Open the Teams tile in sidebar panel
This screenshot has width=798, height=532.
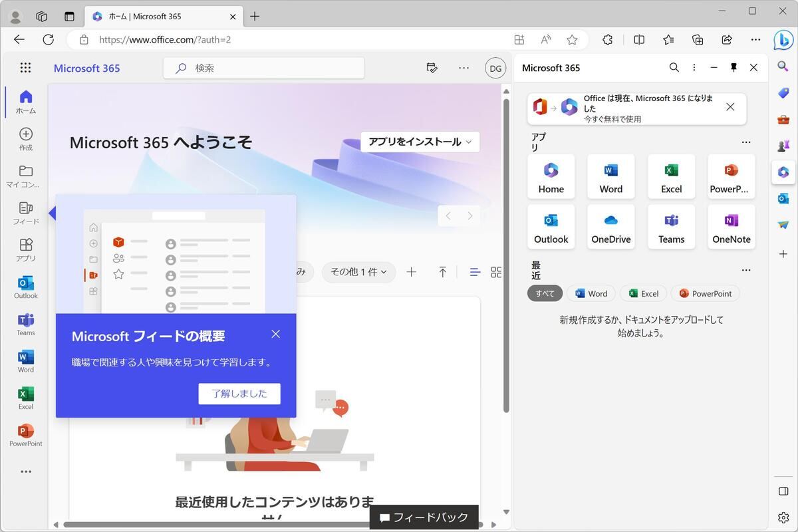point(672,227)
